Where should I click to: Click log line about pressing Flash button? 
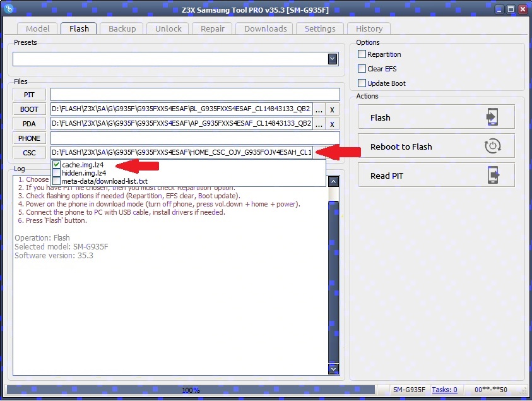pyautogui.click(x=52, y=220)
